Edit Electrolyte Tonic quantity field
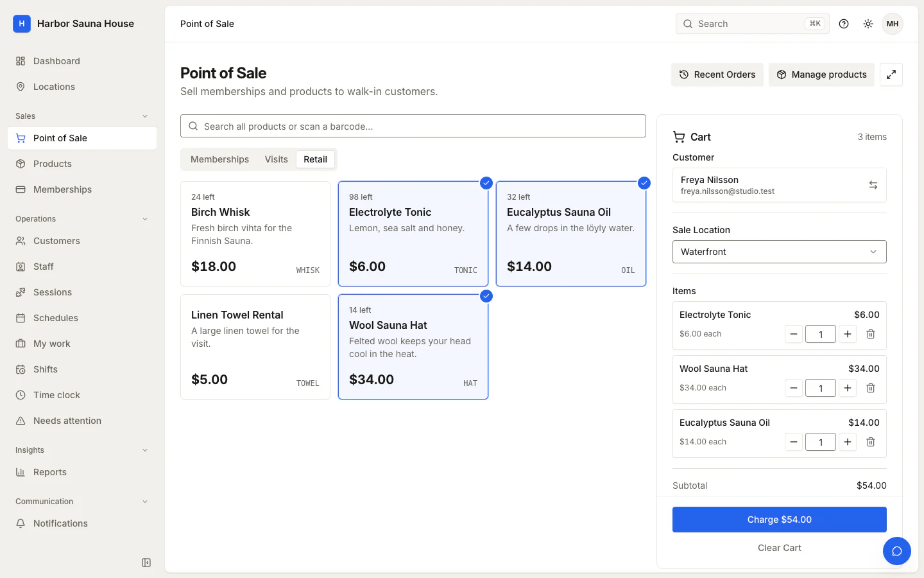The width and height of the screenshot is (924, 578). tap(821, 334)
